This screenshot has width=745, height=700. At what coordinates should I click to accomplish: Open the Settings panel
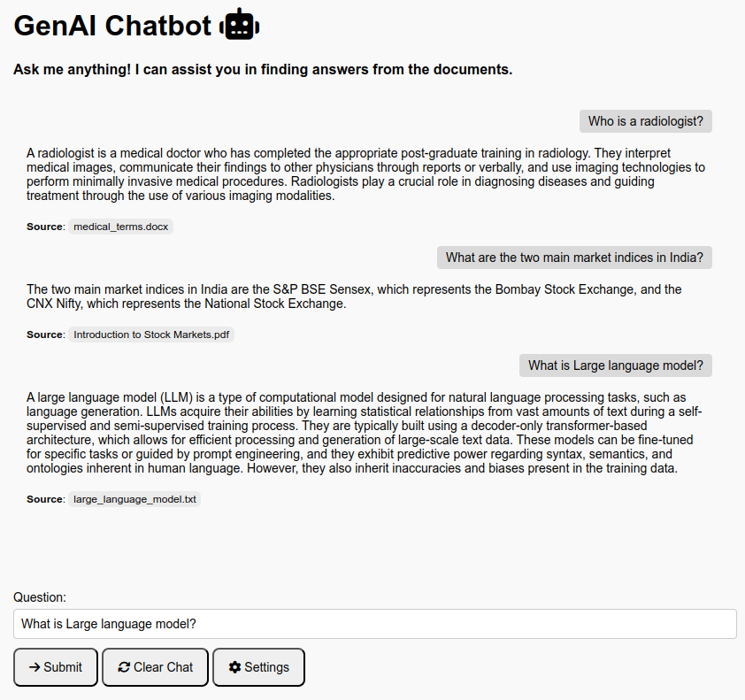tap(258, 667)
